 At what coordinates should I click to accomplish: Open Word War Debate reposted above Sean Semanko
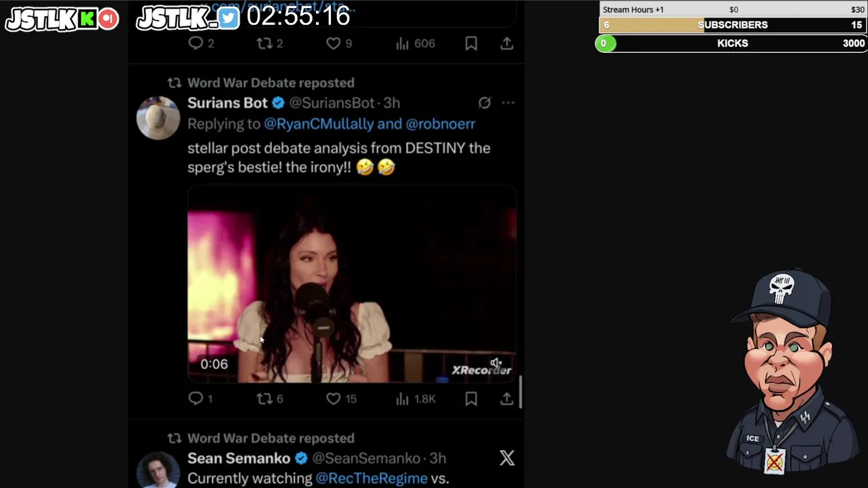271,438
